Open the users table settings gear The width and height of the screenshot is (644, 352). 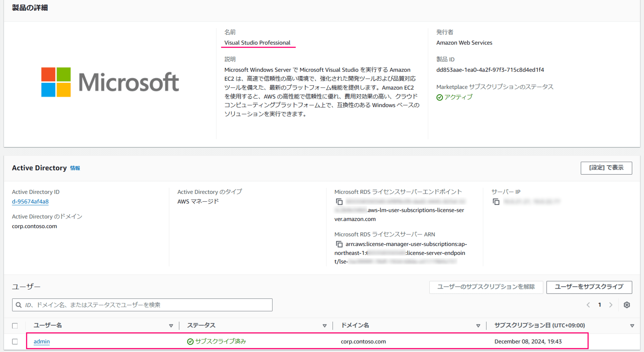627,305
